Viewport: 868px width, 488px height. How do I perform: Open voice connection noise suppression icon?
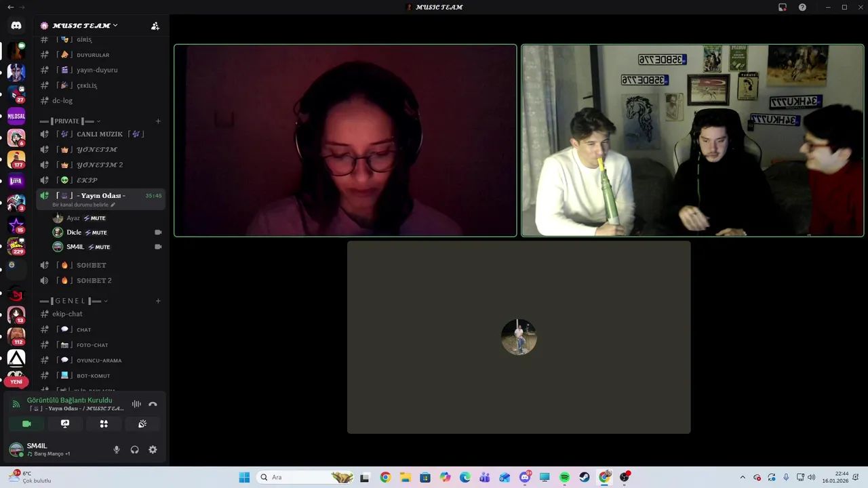pyautogui.click(x=136, y=404)
